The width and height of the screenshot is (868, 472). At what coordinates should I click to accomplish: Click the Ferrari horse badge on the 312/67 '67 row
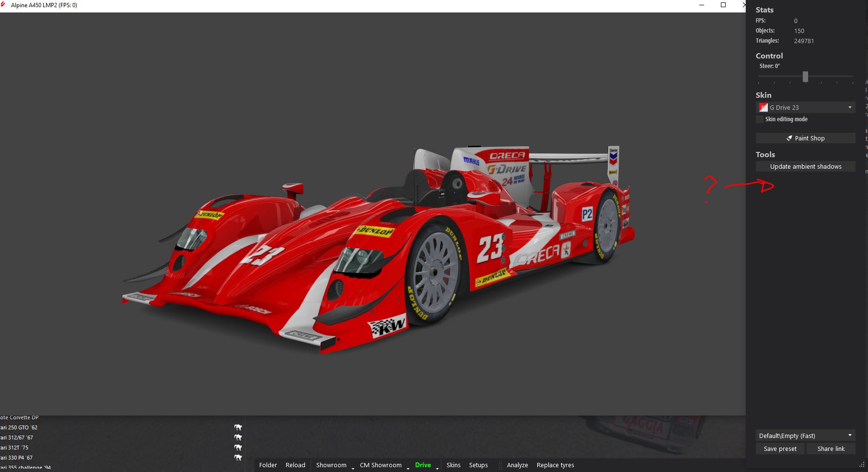238,437
